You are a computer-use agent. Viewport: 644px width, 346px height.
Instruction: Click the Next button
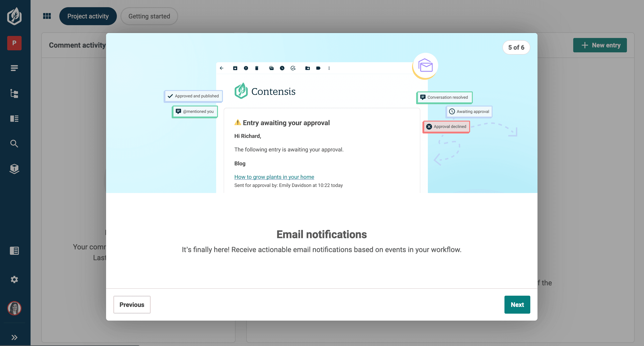coord(517,304)
